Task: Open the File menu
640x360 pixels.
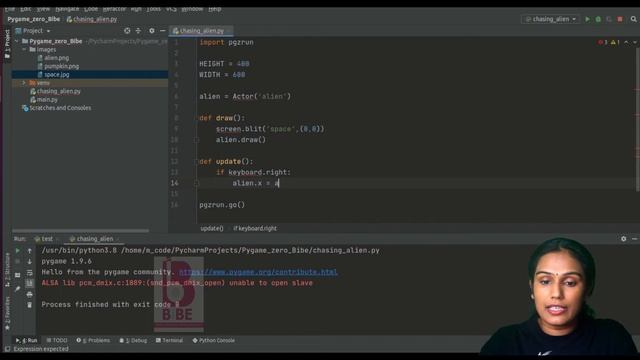Action: pyautogui.click(x=9, y=9)
